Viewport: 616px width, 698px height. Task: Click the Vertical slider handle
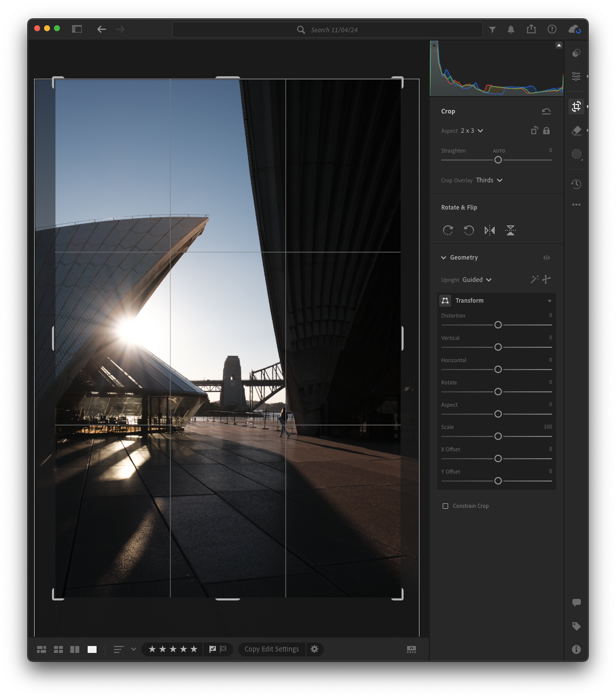coord(498,347)
